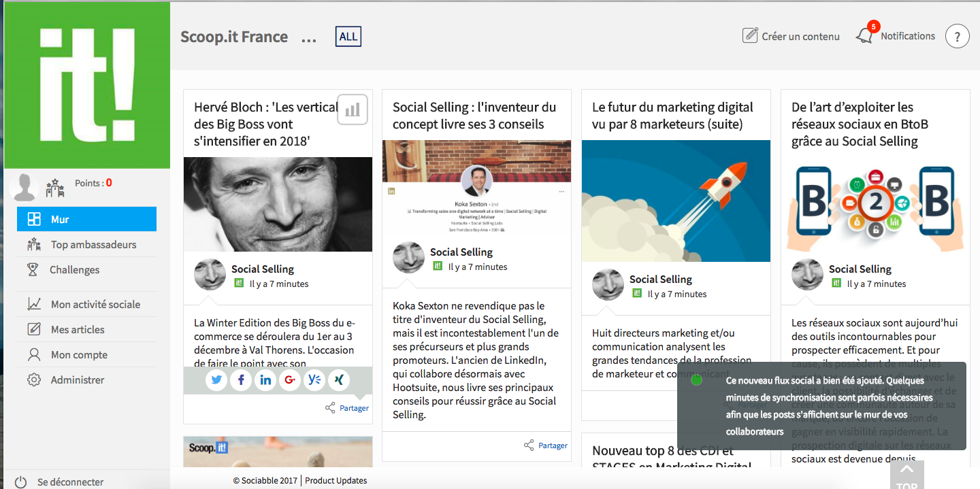980x489 pixels.
Task: Share the Hervé Bloch article on Google+
Action: coord(290,380)
